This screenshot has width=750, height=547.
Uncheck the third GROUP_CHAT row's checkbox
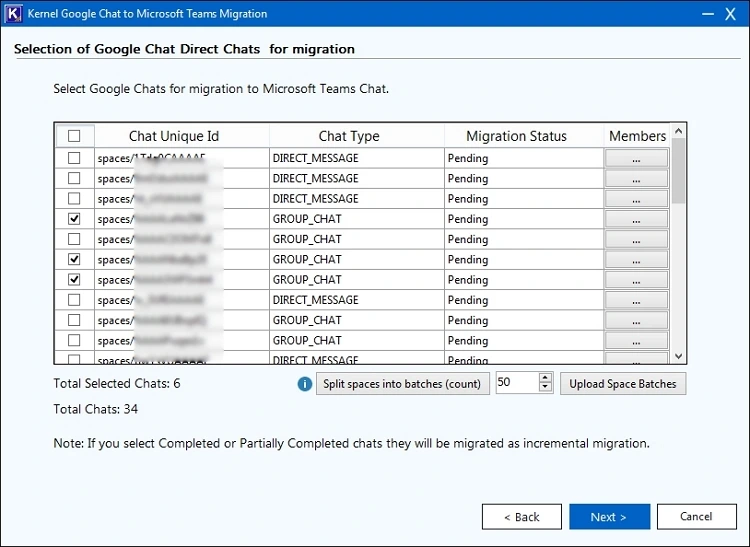(x=74, y=259)
